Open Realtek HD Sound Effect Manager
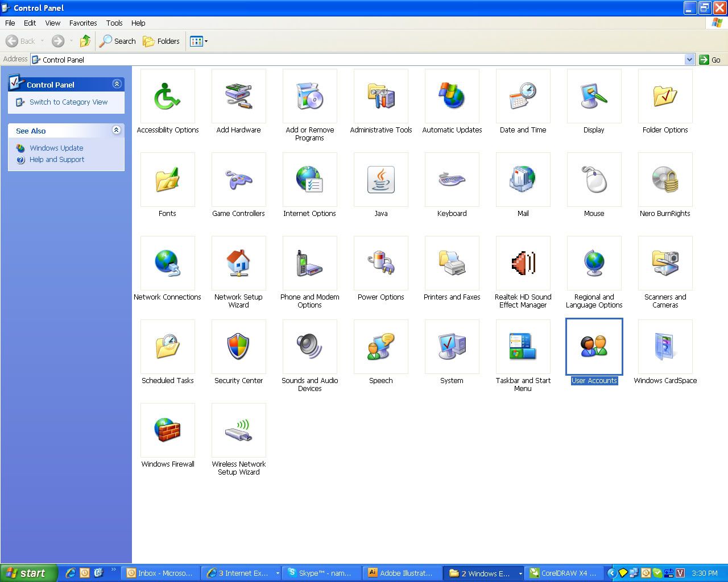The image size is (728, 582). tap(523, 263)
